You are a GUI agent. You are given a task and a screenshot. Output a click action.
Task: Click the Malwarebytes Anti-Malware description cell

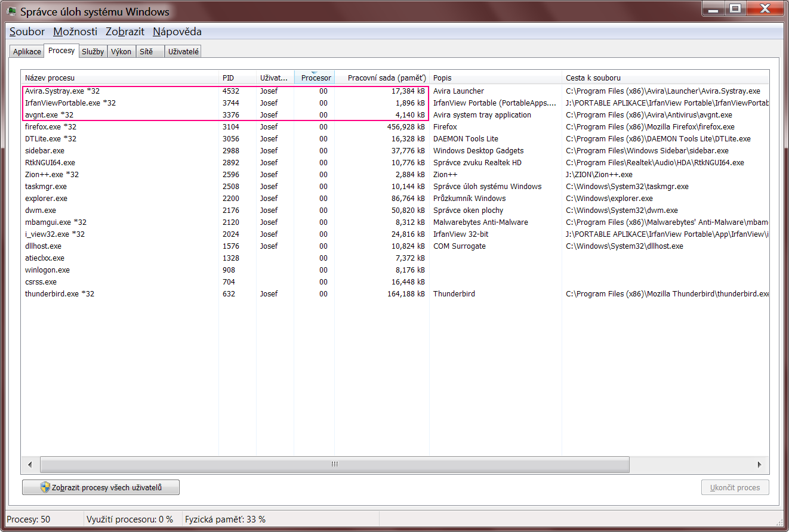480,222
